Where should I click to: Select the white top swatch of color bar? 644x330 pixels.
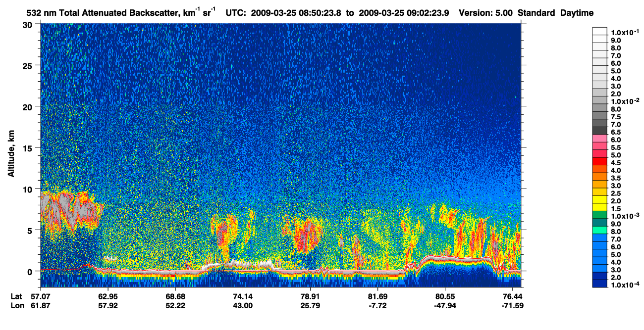coord(599,31)
